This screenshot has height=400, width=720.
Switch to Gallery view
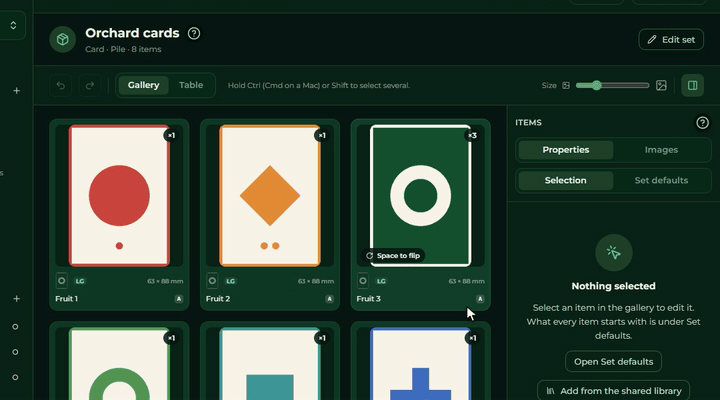[143, 85]
